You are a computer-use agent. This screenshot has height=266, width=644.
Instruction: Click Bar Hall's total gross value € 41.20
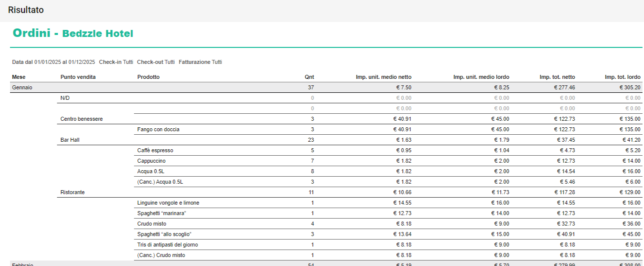pyautogui.click(x=631, y=140)
